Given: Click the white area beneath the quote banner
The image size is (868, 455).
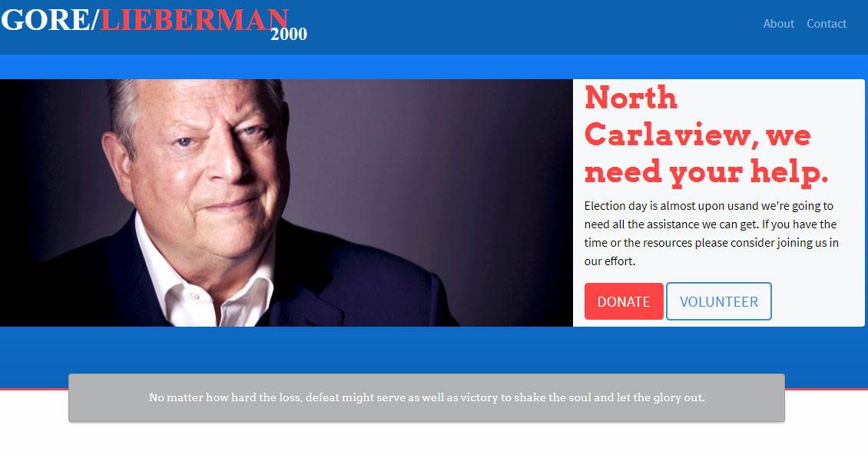Looking at the screenshot, I should click(x=434, y=439).
